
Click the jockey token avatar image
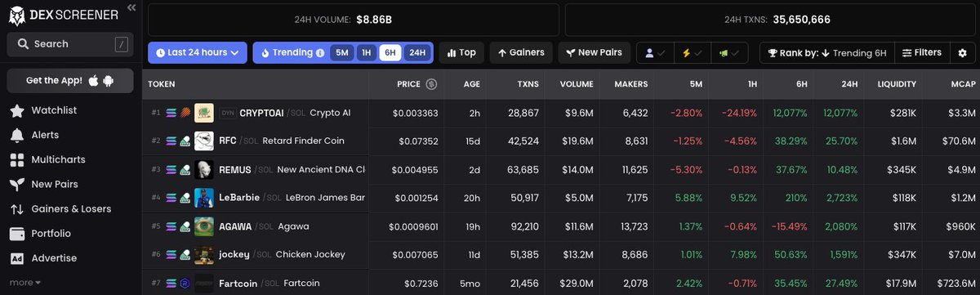[x=204, y=255]
